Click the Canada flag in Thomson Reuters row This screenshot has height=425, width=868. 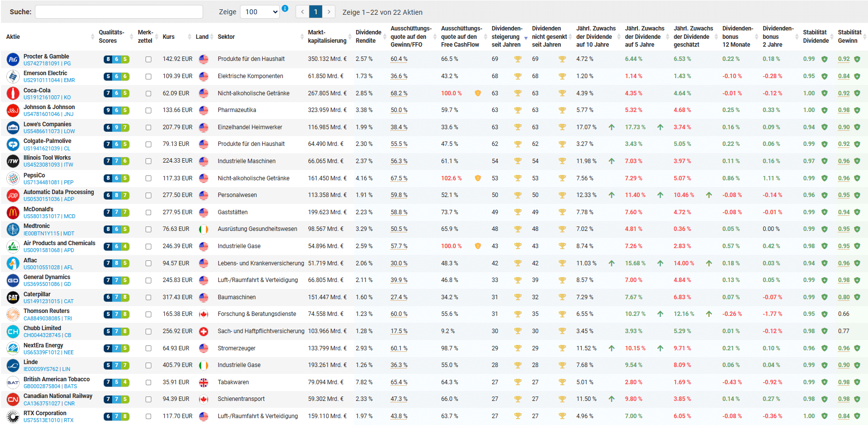(204, 314)
